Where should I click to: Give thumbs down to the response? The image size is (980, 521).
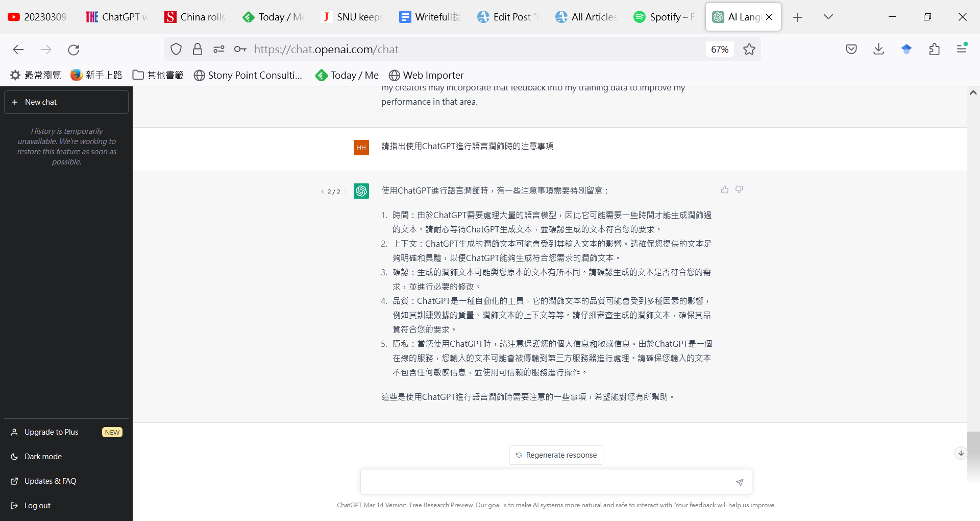(739, 190)
